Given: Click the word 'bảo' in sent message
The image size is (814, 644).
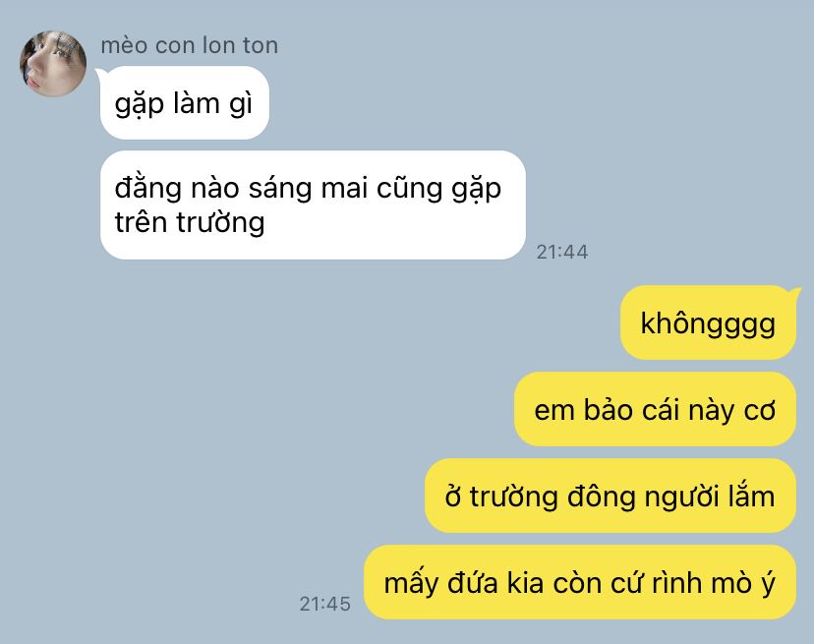Looking at the screenshot, I should pos(608,409).
